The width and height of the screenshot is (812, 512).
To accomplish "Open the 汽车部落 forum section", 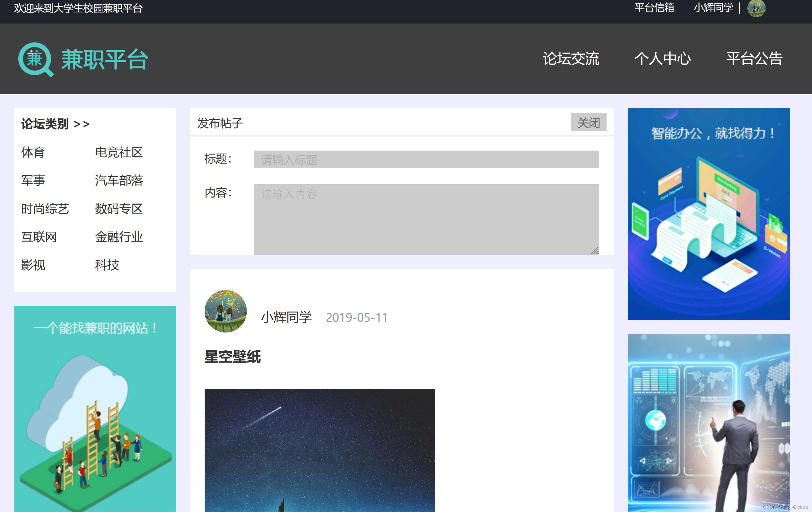I will [119, 181].
